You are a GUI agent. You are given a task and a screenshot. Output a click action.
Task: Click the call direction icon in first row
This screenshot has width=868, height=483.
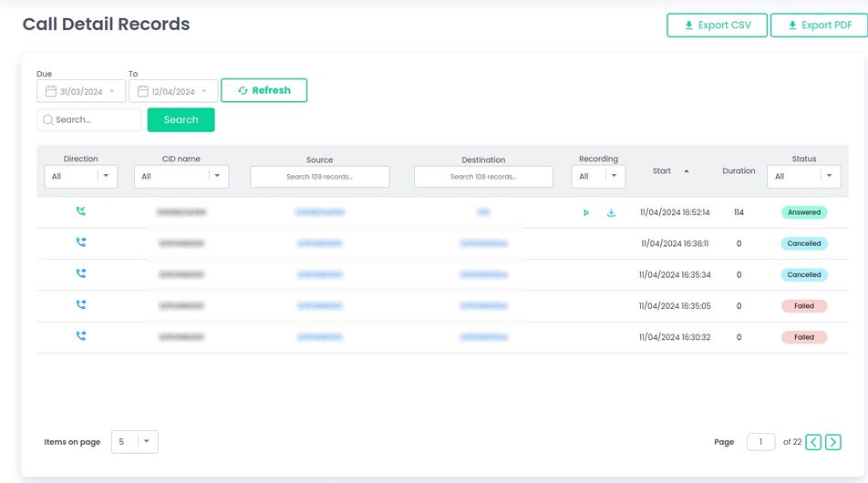(x=81, y=211)
